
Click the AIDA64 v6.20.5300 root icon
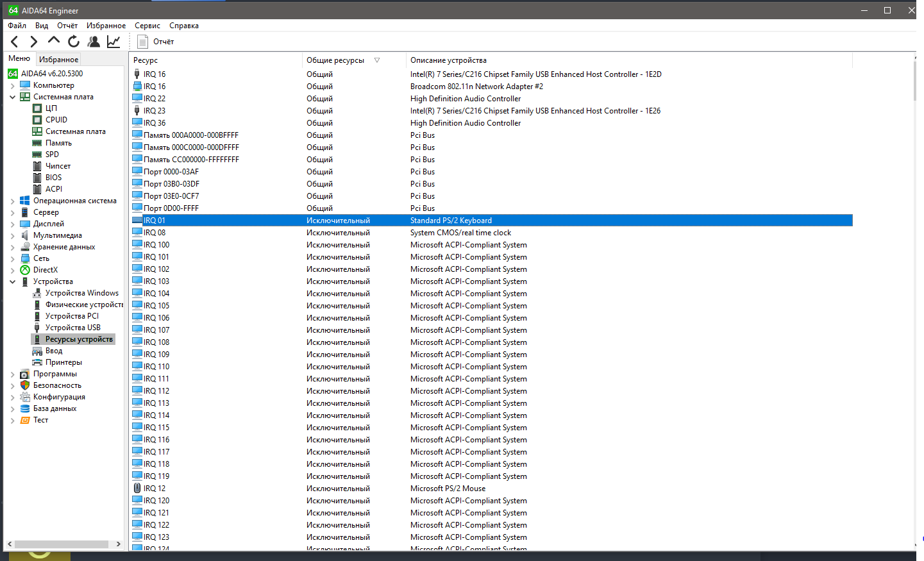click(13, 74)
